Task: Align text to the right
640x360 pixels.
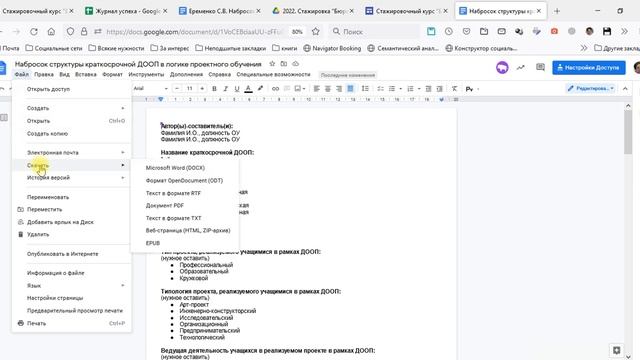Action: [339, 89]
